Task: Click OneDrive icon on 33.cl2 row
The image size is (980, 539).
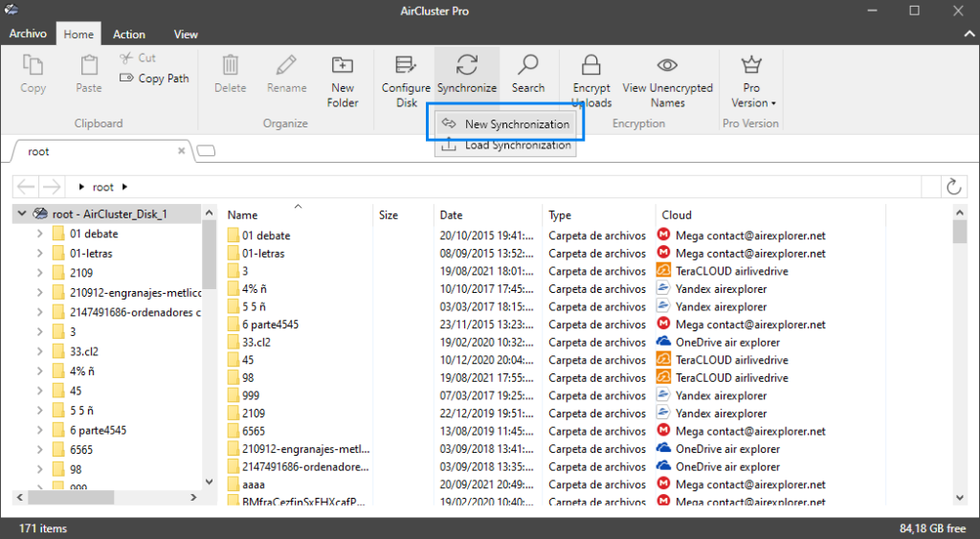Action: [664, 342]
